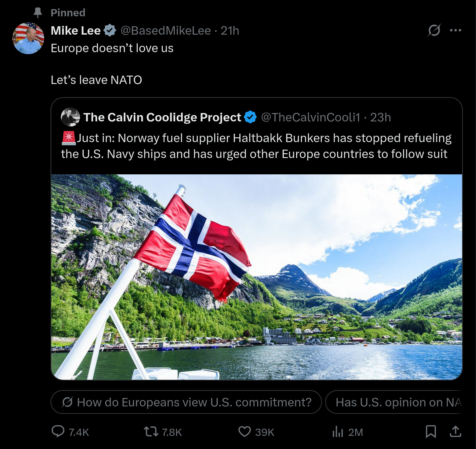Repost this tweet via retweet icon
Screen dimensions: 476x449
(151, 431)
